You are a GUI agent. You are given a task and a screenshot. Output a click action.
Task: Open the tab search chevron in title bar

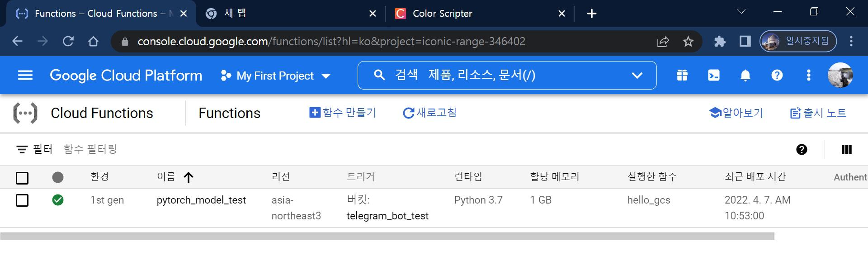click(x=741, y=12)
